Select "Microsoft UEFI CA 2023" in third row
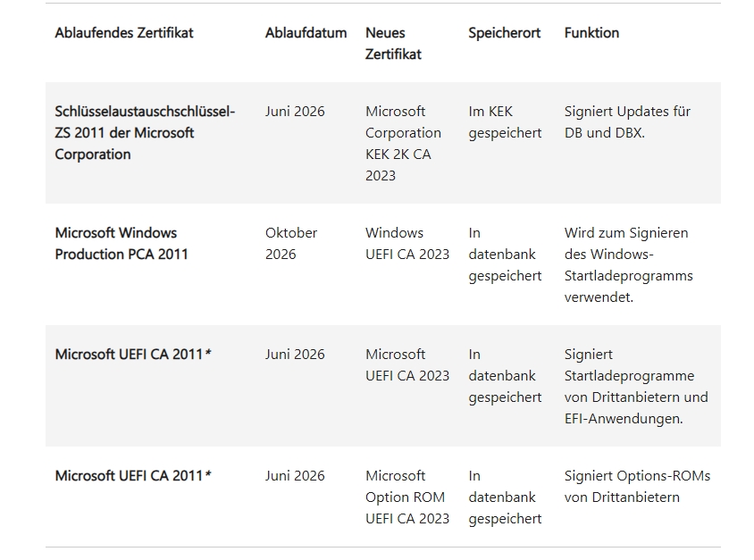This screenshot has width=754, height=560. coord(407,365)
